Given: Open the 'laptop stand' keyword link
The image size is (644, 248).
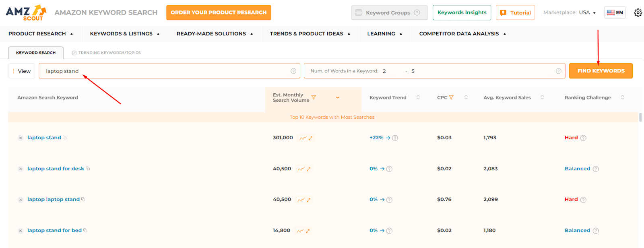Looking at the screenshot, I should pyautogui.click(x=44, y=138).
